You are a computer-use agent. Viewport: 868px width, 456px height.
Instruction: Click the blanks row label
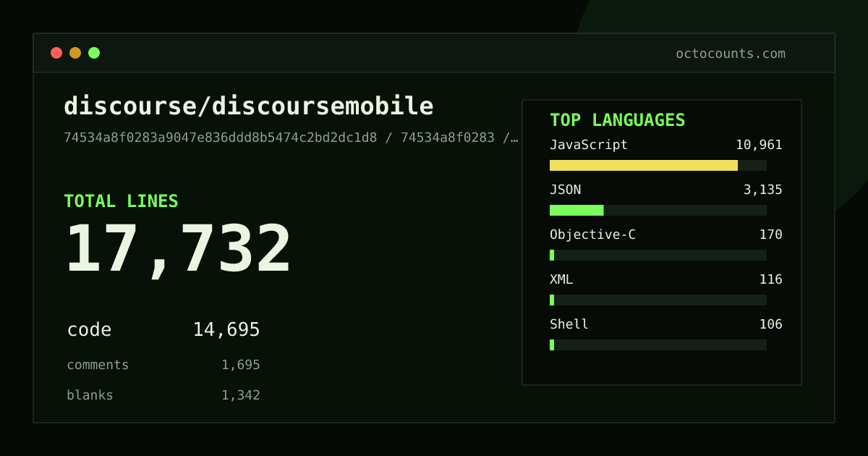click(90, 395)
